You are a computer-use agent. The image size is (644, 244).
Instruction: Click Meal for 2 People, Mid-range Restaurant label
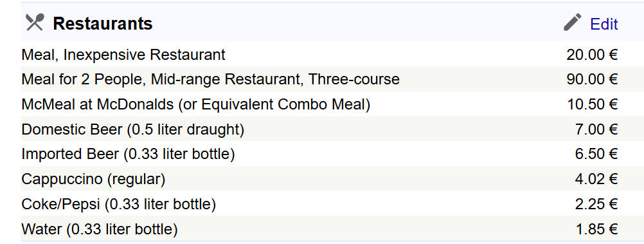pos(210,79)
